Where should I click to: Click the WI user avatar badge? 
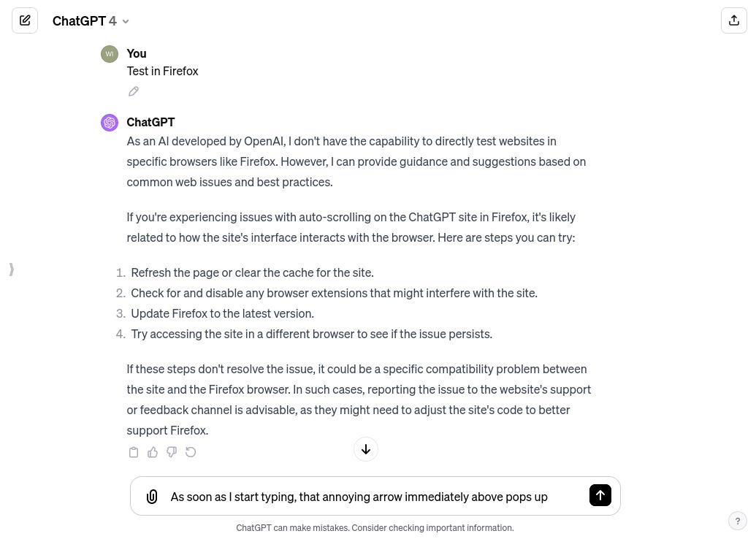pos(109,53)
